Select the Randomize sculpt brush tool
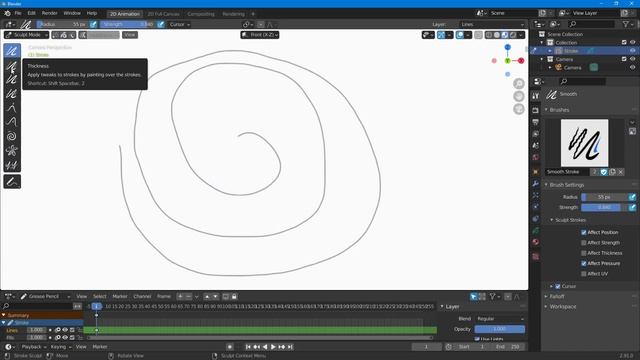This screenshot has width=640, height=360. pos(12,94)
